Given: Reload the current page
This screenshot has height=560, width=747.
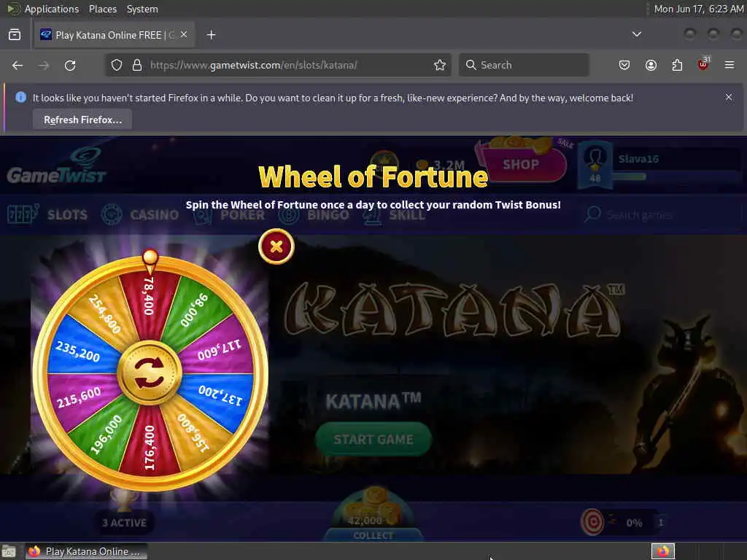Looking at the screenshot, I should coord(70,65).
